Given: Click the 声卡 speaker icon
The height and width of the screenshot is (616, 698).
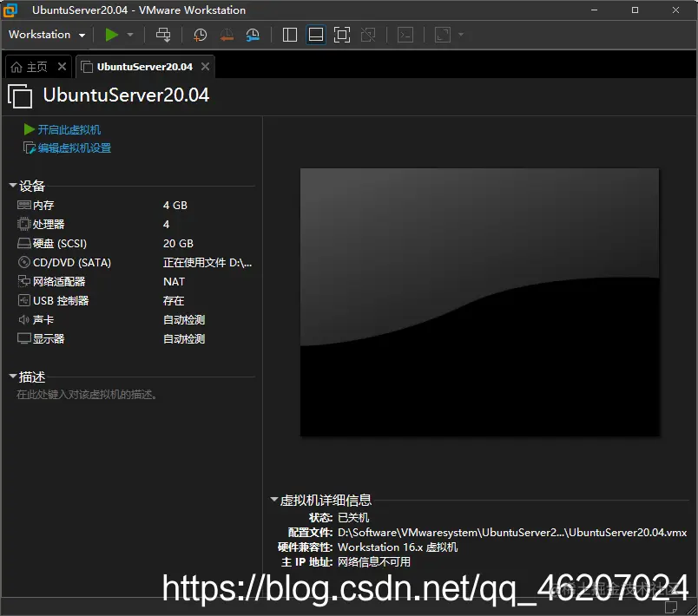Looking at the screenshot, I should coord(24,320).
